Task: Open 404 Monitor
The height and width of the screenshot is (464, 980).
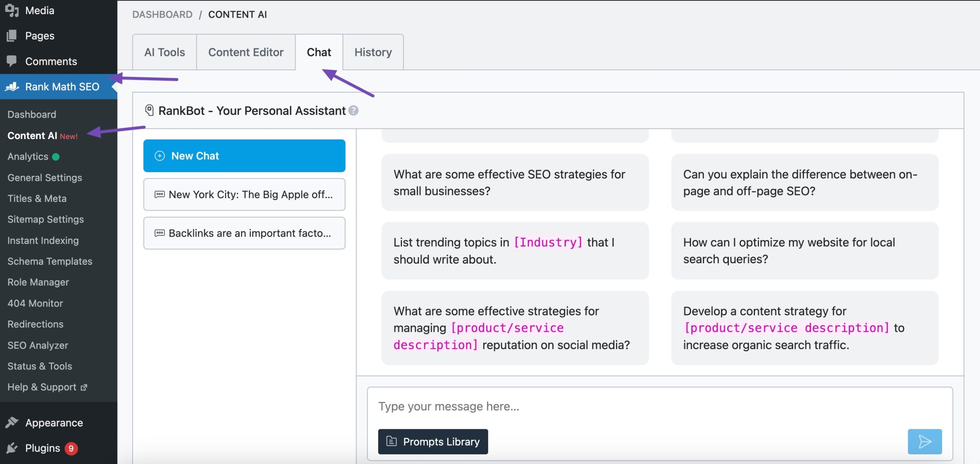Action: 35,303
